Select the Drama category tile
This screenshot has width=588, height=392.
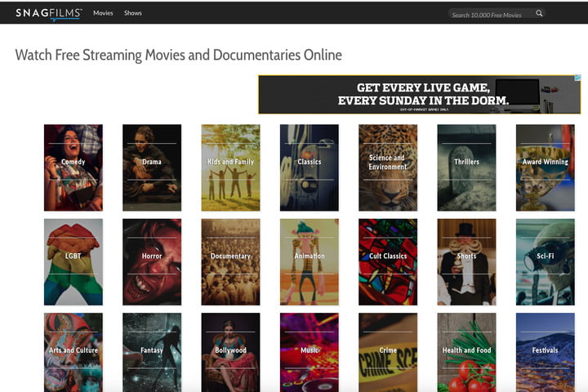coord(152,167)
